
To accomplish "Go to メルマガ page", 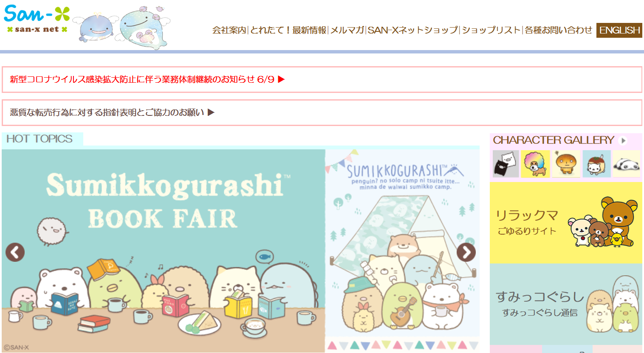I will point(347,30).
